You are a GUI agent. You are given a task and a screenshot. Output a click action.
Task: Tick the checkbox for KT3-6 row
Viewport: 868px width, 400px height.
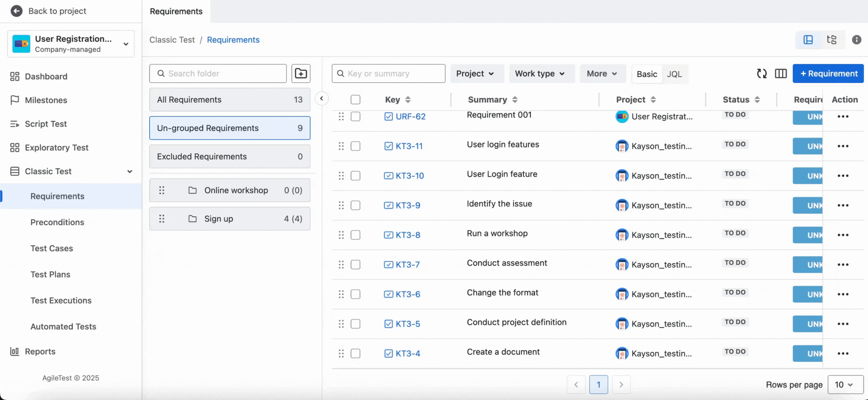(x=355, y=294)
